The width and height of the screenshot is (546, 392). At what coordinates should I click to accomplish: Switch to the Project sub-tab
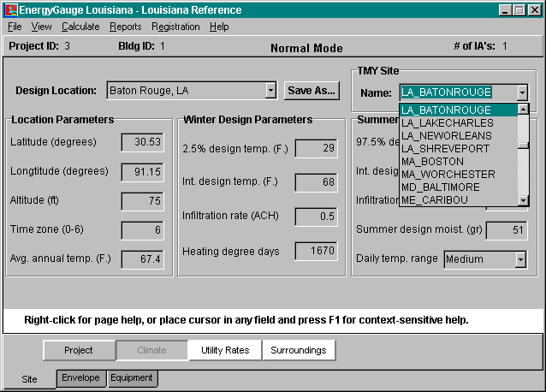pos(79,350)
